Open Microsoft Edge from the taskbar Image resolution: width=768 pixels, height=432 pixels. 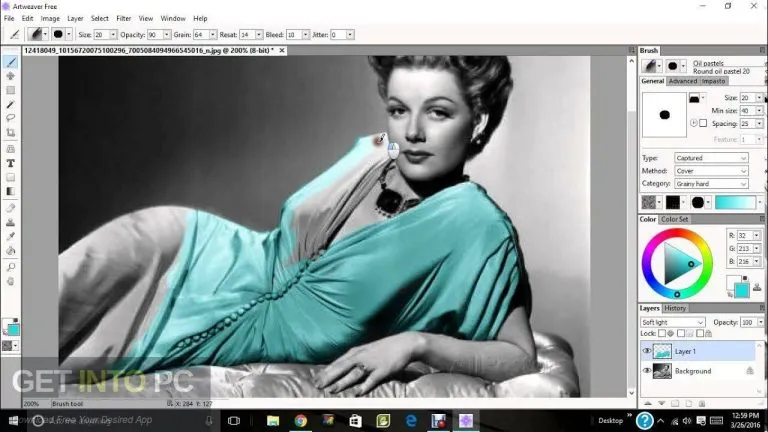coord(411,420)
